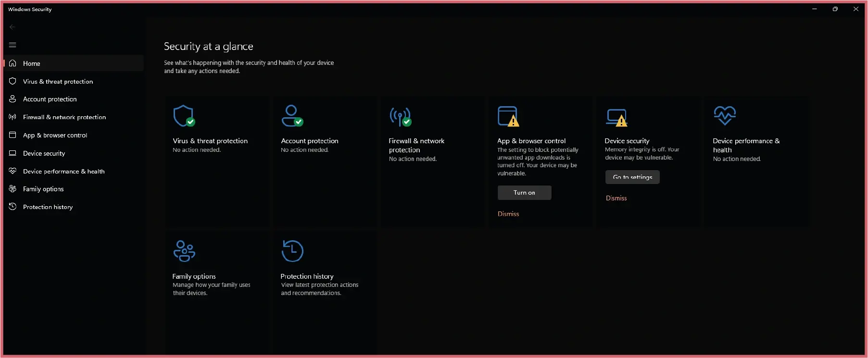Click 'Memory integrity is off' description text
Image resolution: width=868 pixels, height=358 pixels.
(x=642, y=153)
